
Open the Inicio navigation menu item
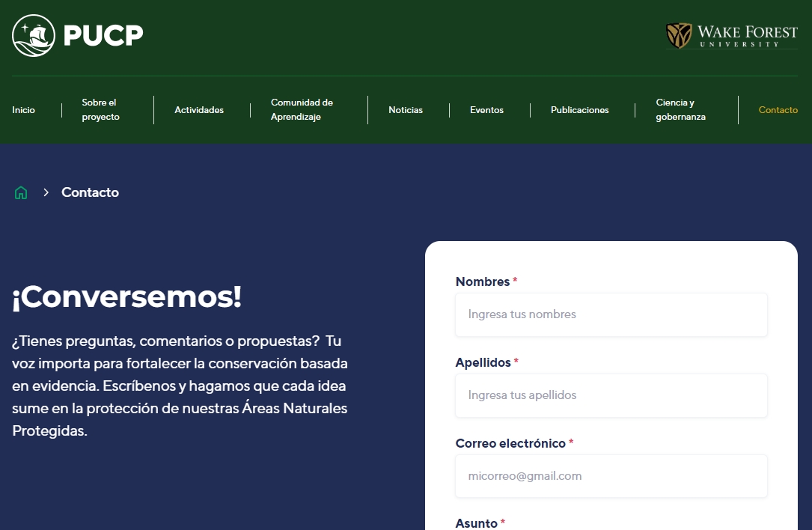(23, 109)
